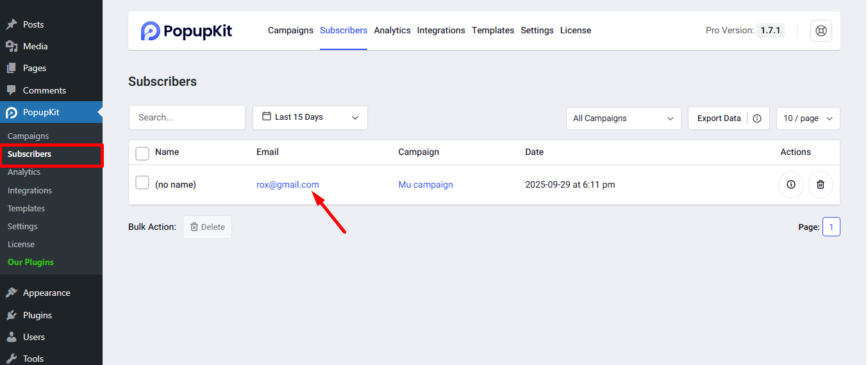The height and width of the screenshot is (365, 868).
Task: Open Appearance menu in sidebar
Action: 46,293
